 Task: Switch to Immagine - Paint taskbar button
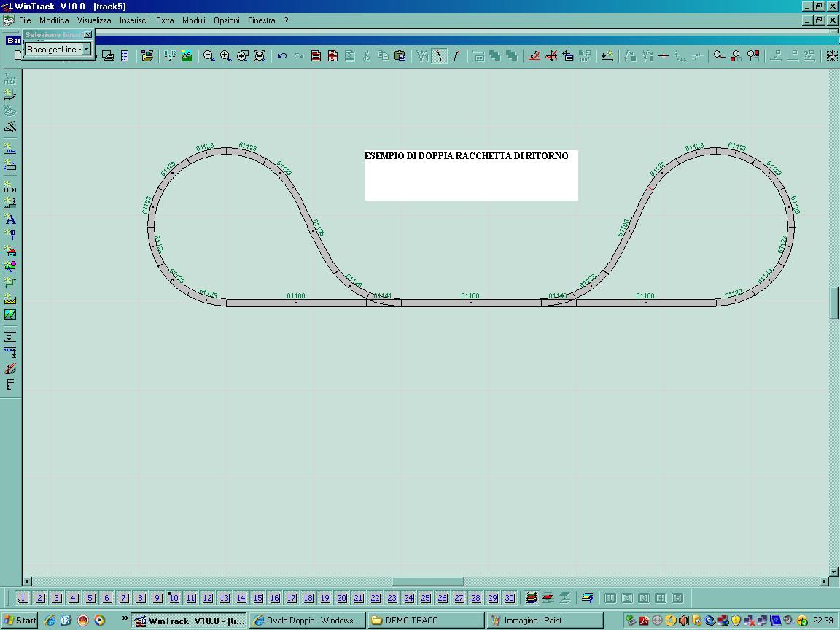coord(545,621)
